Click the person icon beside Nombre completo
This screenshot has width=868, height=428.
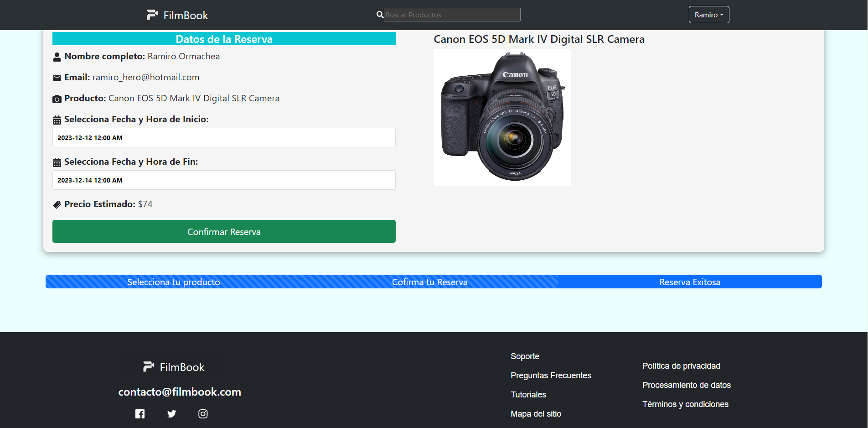coord(57,57)
